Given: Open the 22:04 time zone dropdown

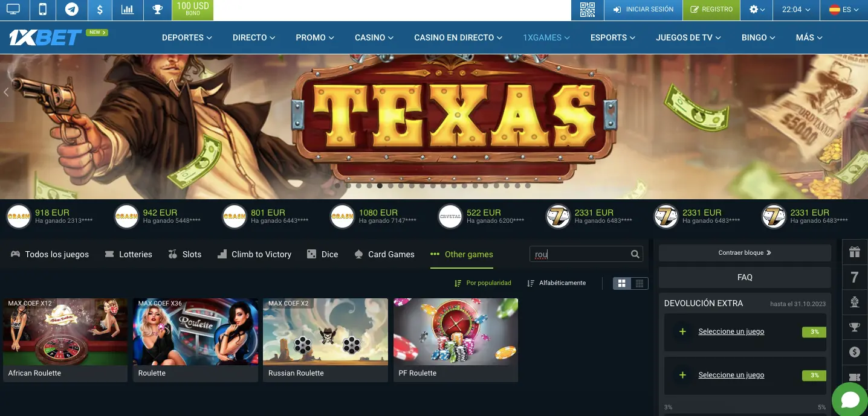Looking at the screenshot, I should [796, 10].
